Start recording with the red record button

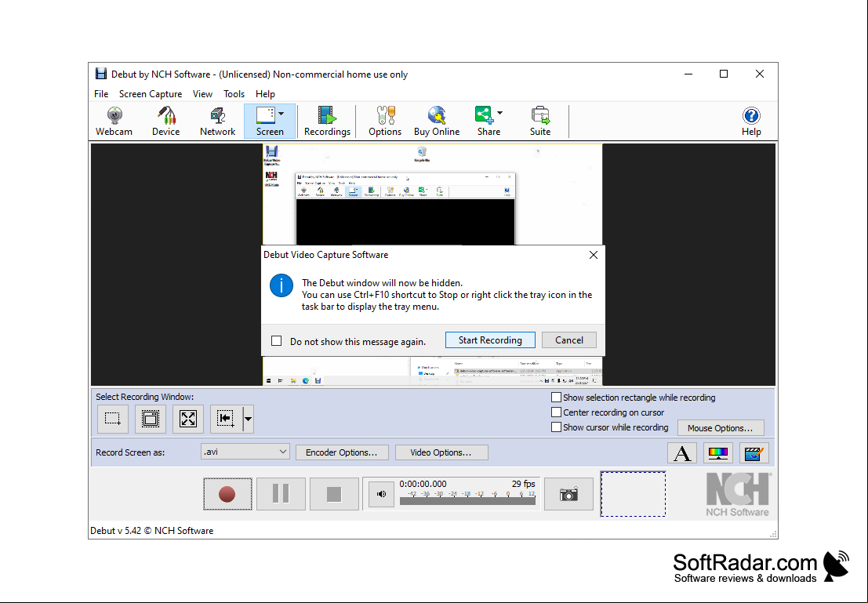tap(227, 494)
